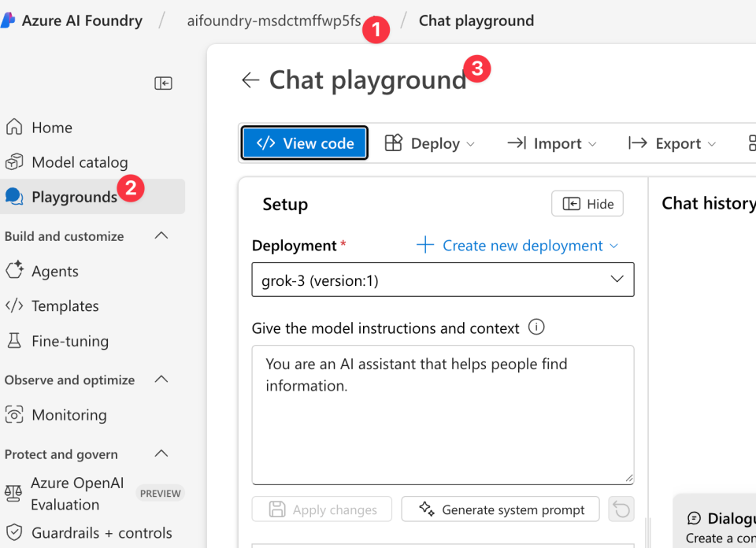Click the reset undo arrow icon button
The image size is (756, 548).
click(621, 509)
